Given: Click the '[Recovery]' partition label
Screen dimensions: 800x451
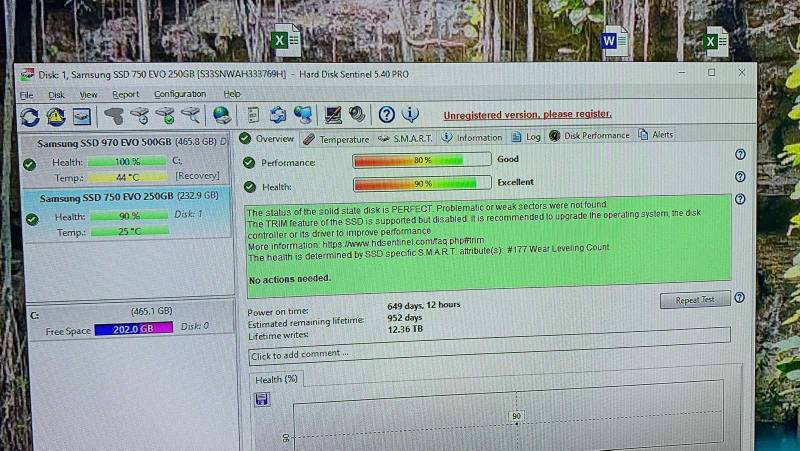Looking at the screenshot, I should click(197, 176).
